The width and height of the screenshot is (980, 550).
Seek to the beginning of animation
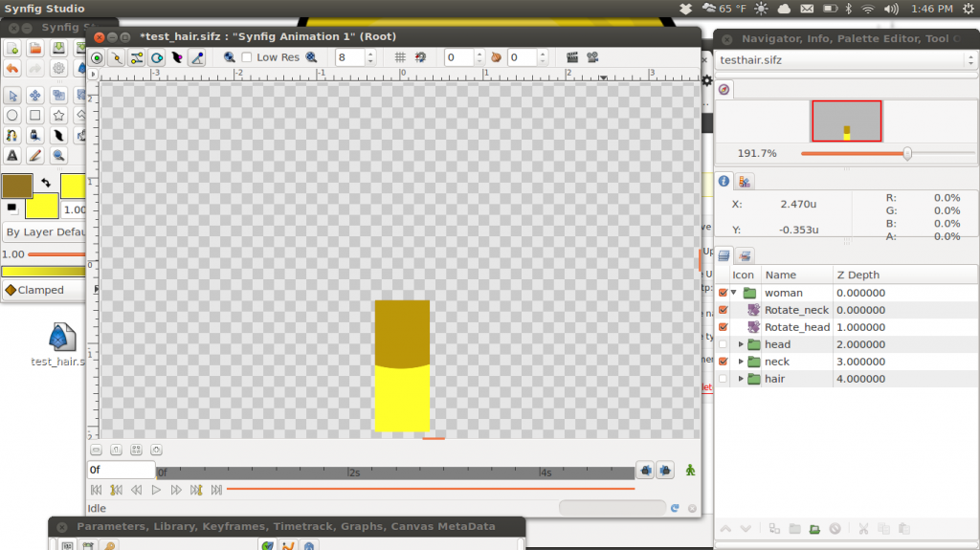point(97,490)
